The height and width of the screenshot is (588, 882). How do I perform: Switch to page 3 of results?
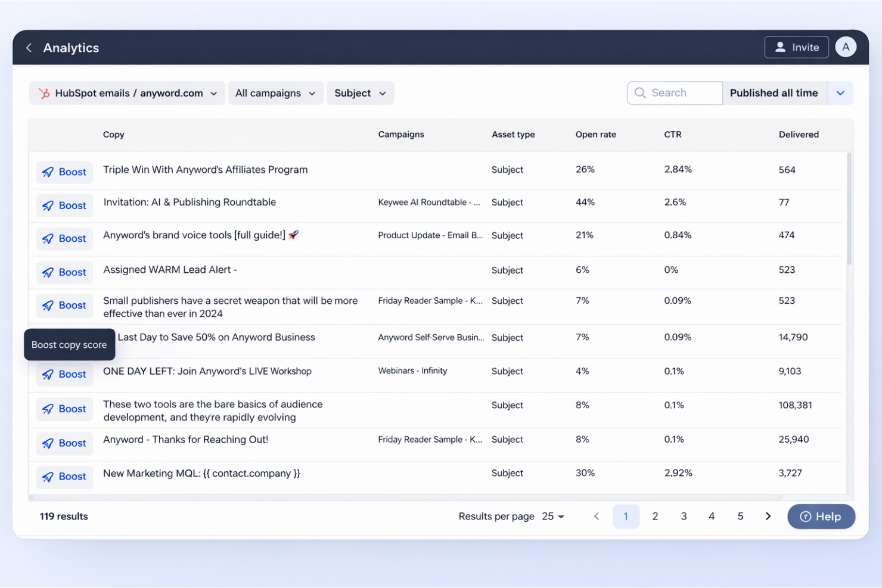684,517
